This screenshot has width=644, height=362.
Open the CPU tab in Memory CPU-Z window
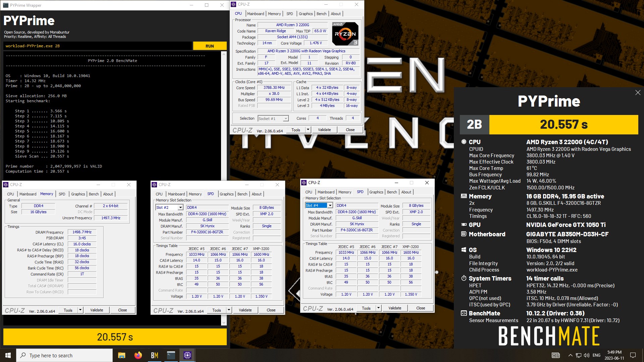pyautogui.click(x=11, y=194)
